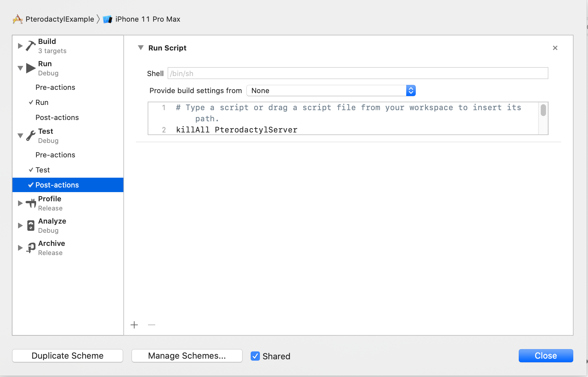Click the Analyze icon
This screenshot has height=377, width=588.
(31, 226)
